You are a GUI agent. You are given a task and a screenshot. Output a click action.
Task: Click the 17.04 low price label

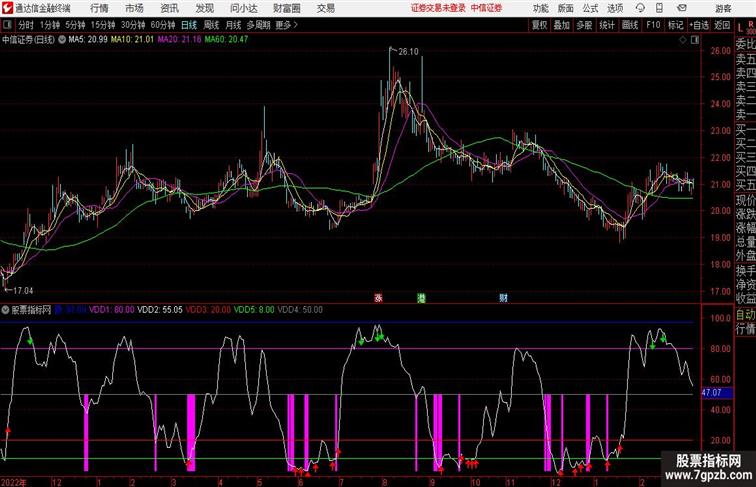pyautogui.click(x=23, y=291)
